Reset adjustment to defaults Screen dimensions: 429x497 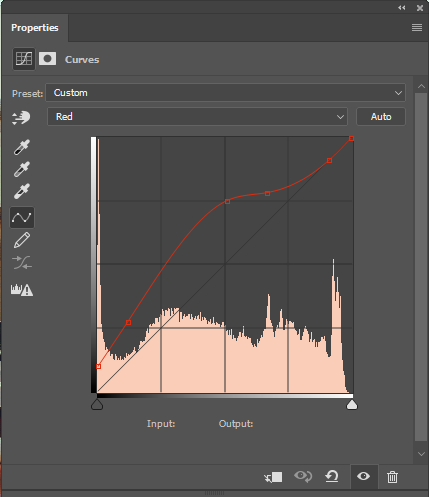[x=332, y=476]
